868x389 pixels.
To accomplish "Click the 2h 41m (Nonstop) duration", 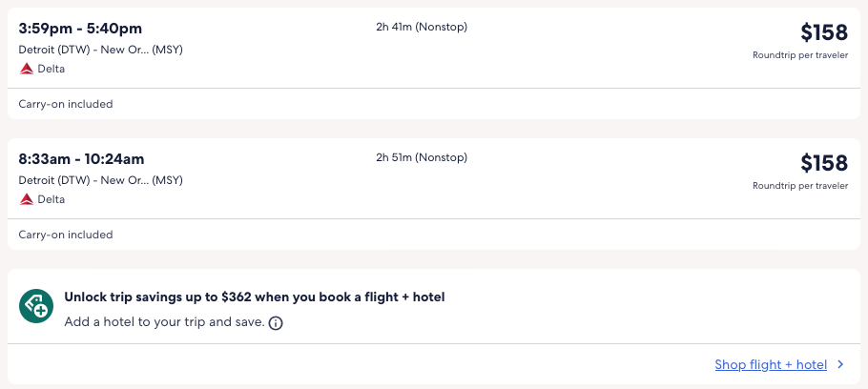I will (x=422, y=27).
